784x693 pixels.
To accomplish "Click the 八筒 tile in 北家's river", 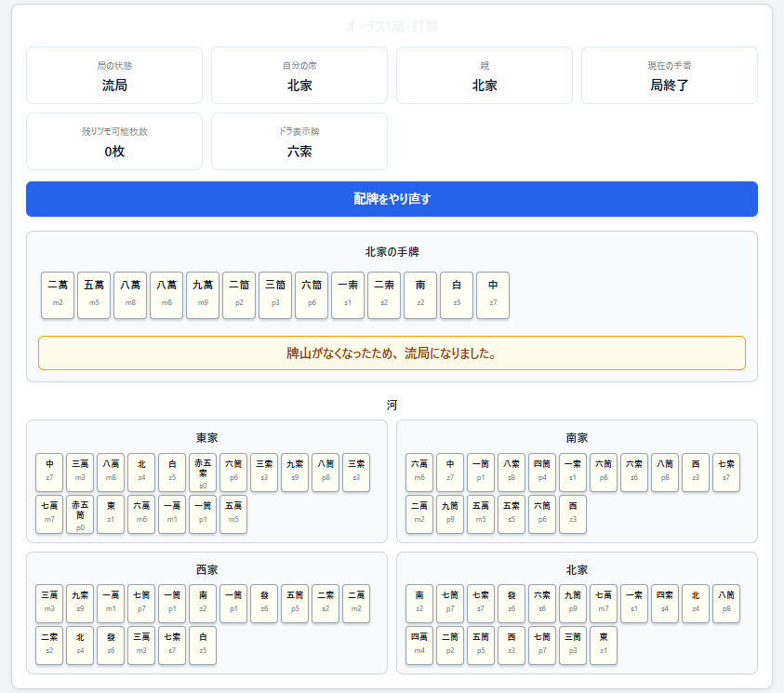I will [x=726, y=604].
